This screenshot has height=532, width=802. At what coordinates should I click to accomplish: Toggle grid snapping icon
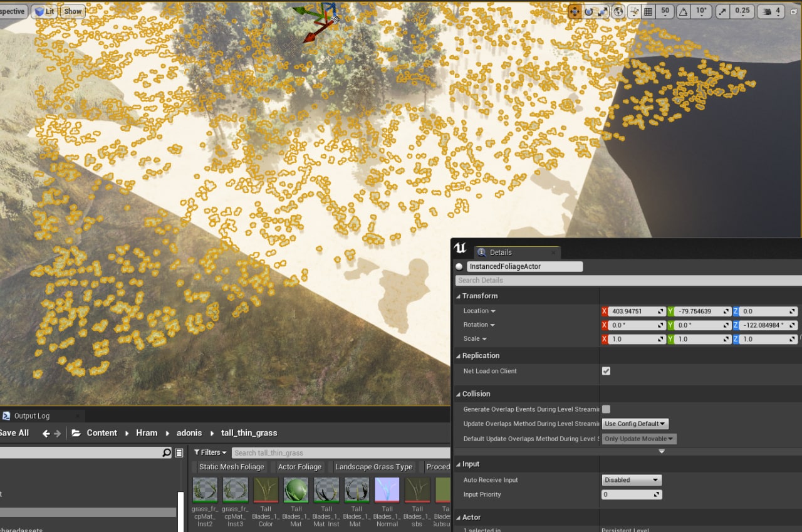click(x=648, y=11)
